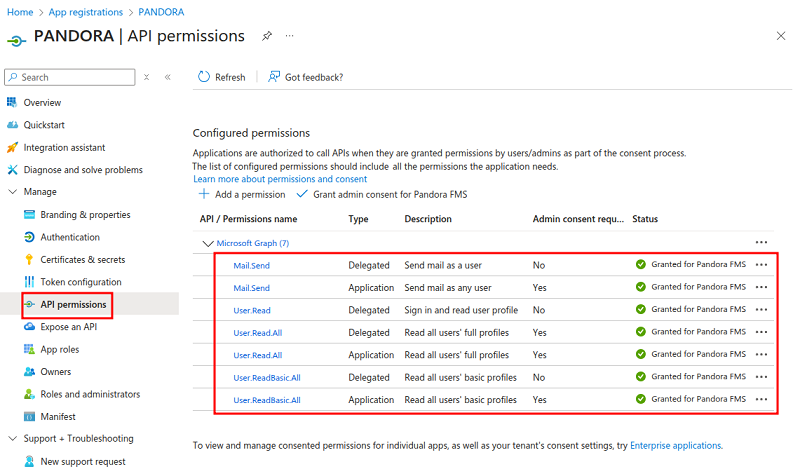Click 'Sign in and read user profile' text

pyautogui.click(x=461, y=310)
